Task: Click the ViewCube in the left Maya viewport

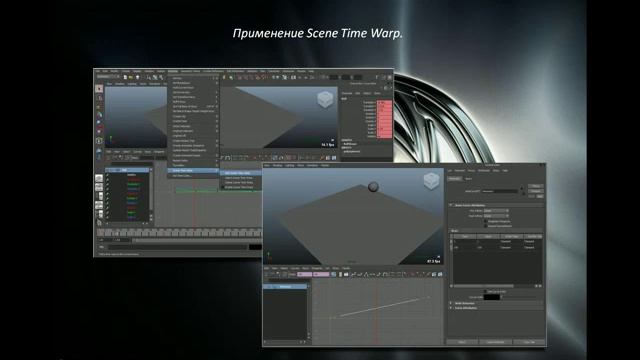Action: [x=325, y=100]
